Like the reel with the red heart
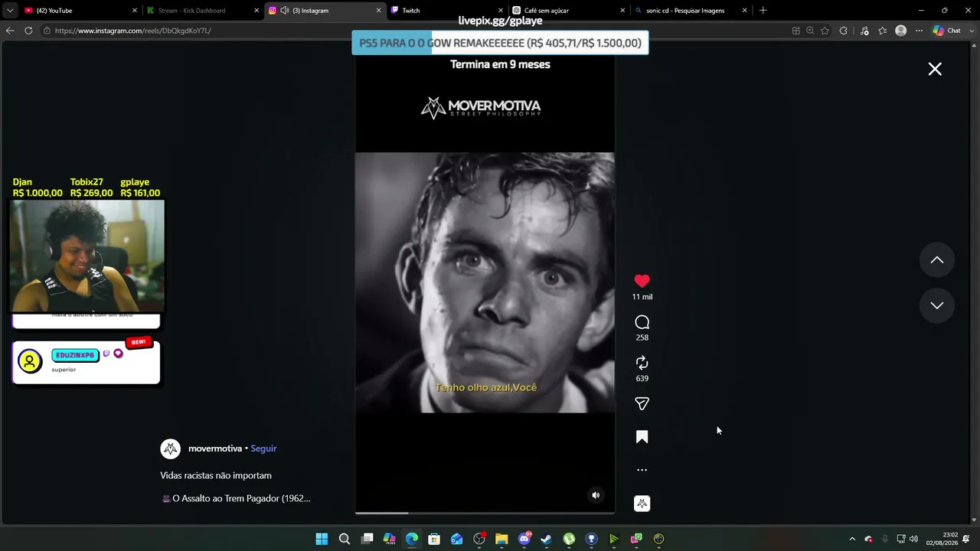The width and height of the screenshot is (980, 551). [642, 281]
